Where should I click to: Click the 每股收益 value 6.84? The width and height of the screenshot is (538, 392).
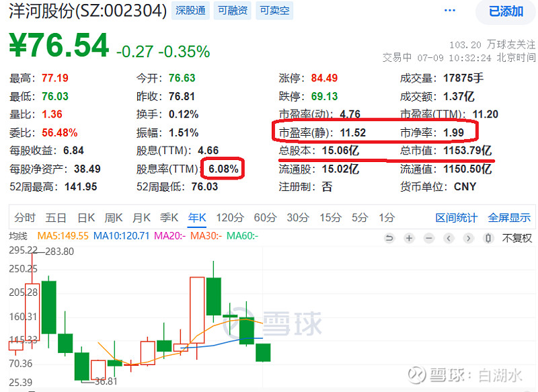tap(73, 151)
